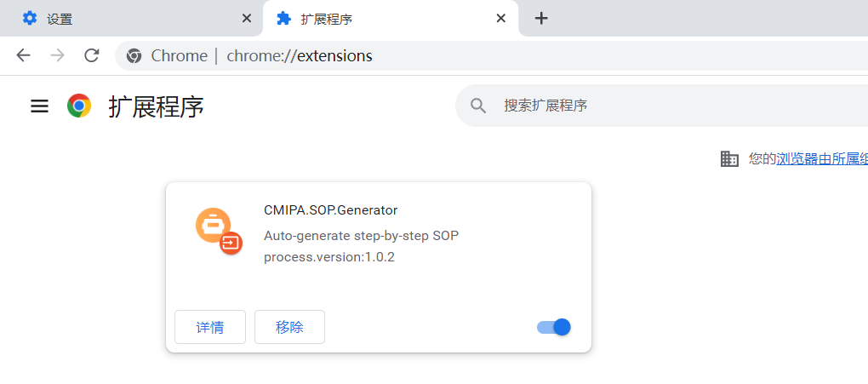Click 移除 to remove the extension
This screenshot has width=868, height=384.
click(289, 327)
